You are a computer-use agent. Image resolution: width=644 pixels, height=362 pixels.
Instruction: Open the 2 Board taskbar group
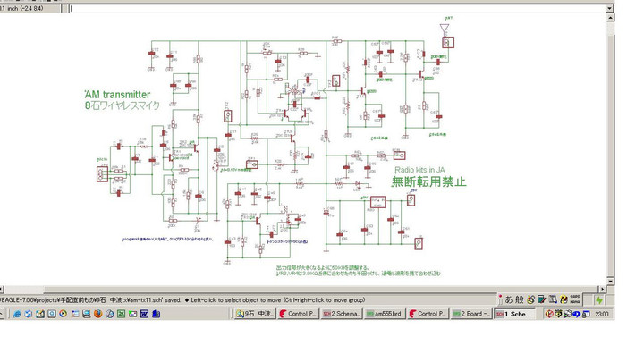pyautogui.click(x=474, y=315)
